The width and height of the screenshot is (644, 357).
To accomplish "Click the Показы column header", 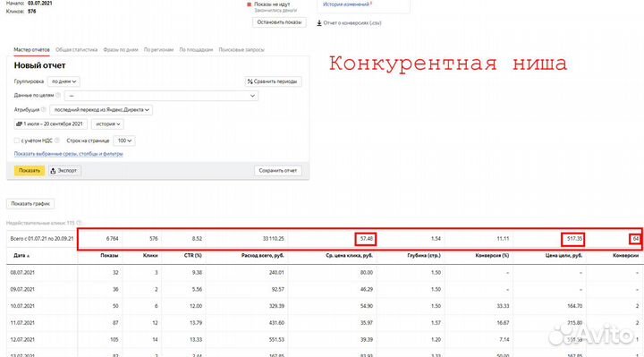I will click(109, 256).
